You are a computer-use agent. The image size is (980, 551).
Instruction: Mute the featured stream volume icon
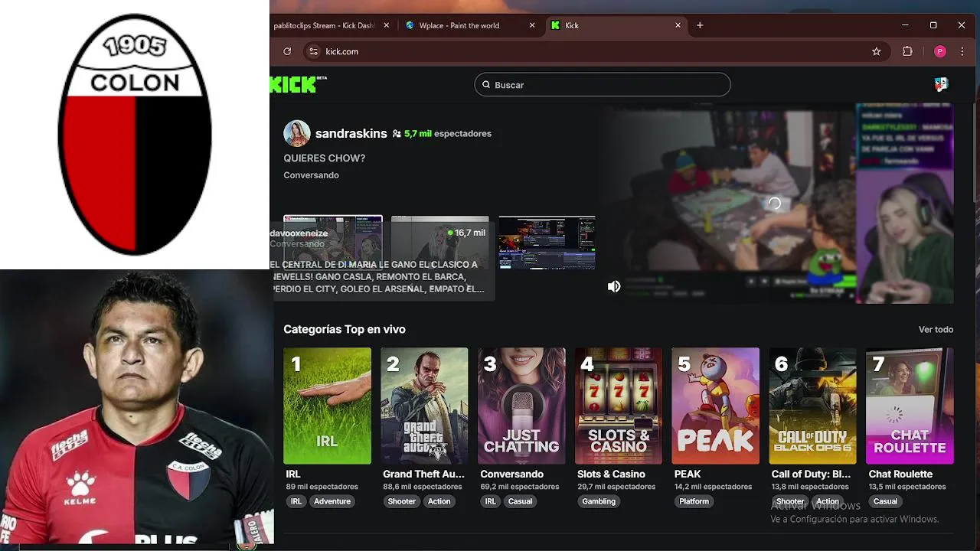[614, 286]
